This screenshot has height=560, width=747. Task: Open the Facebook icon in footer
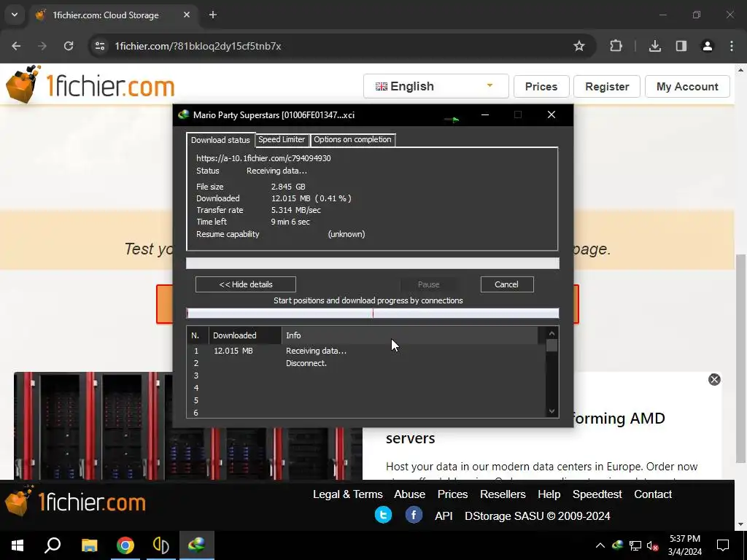pyautogui.click(x=414, y=515)
